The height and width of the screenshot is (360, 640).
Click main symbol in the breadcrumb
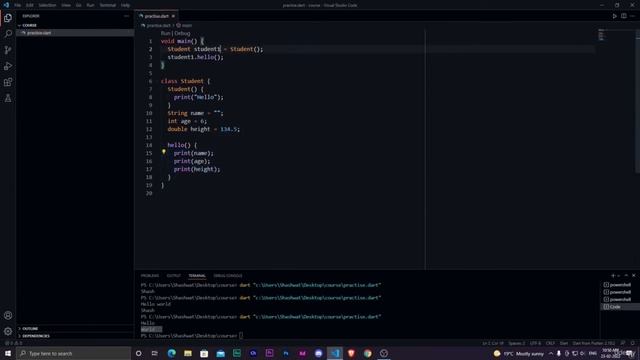pos(187,25)
